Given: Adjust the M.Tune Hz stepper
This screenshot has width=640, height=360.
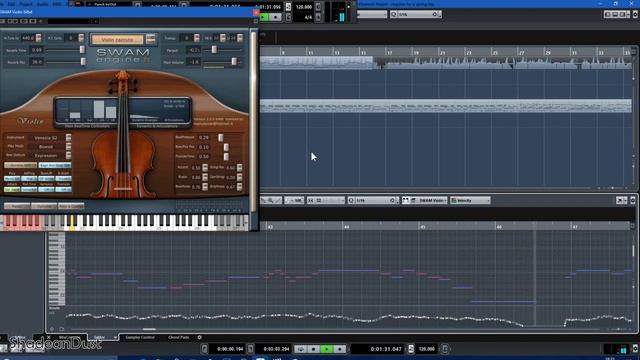Looking at the screenshot, I should pos(38,38).
